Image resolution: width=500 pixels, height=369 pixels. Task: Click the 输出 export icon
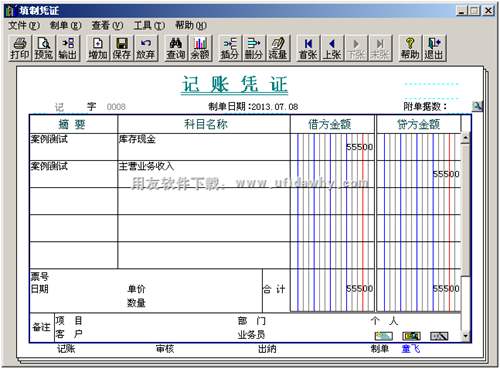68,48
